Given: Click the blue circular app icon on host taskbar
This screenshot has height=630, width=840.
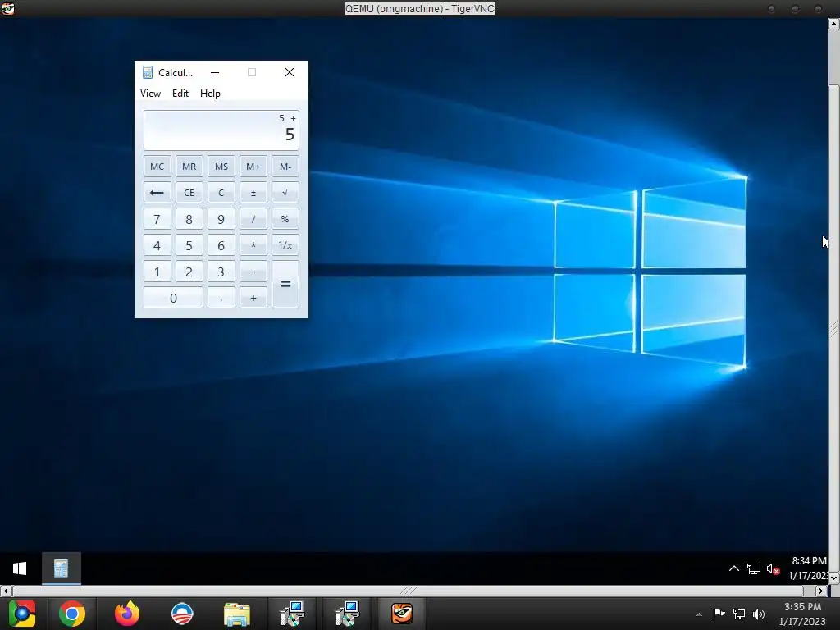Looking at the screenshot, I should tap(182, 614).
